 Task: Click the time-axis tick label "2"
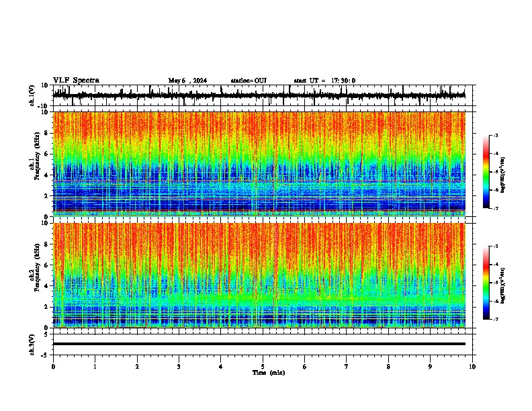click(x=137, y=367)
